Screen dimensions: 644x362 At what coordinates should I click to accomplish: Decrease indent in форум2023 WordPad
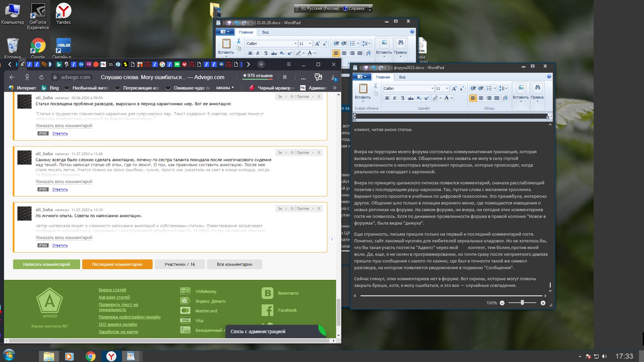(473, 88)
